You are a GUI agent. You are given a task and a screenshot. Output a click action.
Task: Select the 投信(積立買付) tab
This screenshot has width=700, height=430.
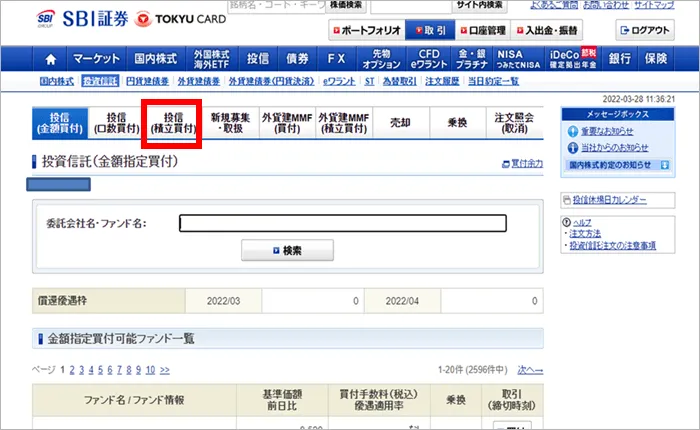coord(173,123)
